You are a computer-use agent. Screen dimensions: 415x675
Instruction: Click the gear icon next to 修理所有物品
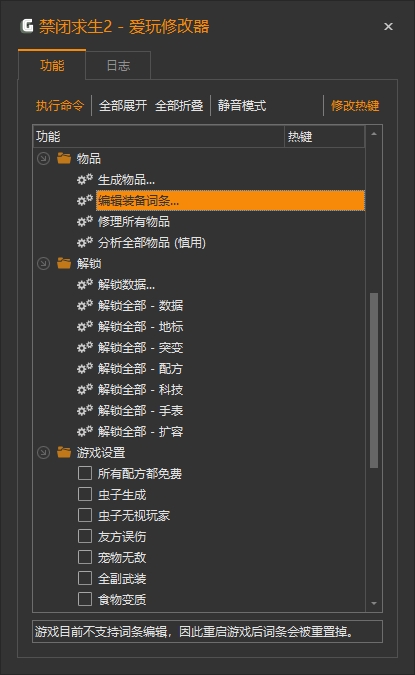85,221
